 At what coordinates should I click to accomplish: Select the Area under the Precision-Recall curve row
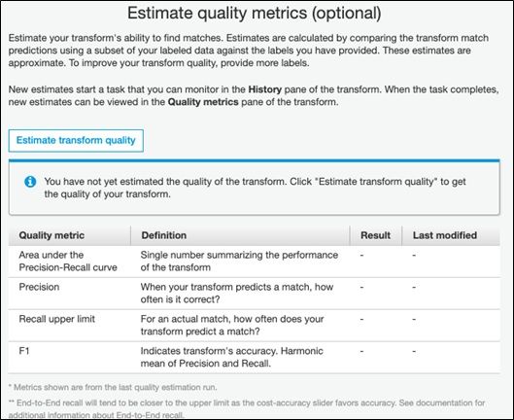point(254,262)
